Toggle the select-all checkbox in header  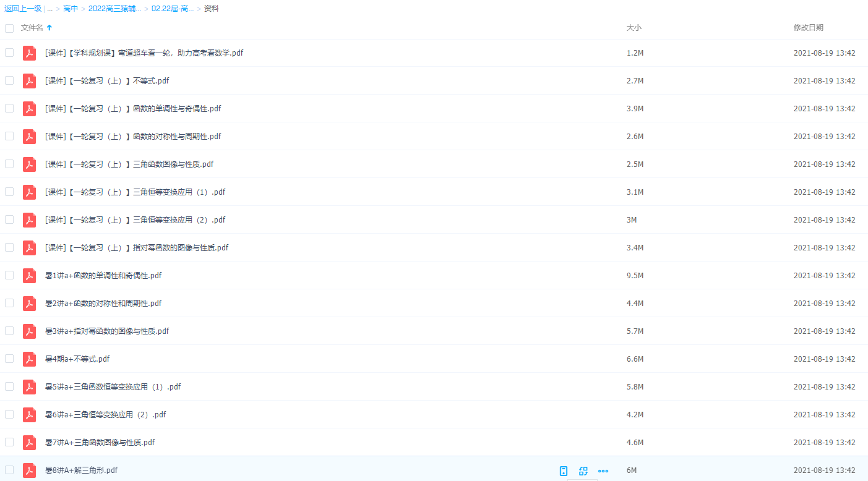[x=9, y=28]
